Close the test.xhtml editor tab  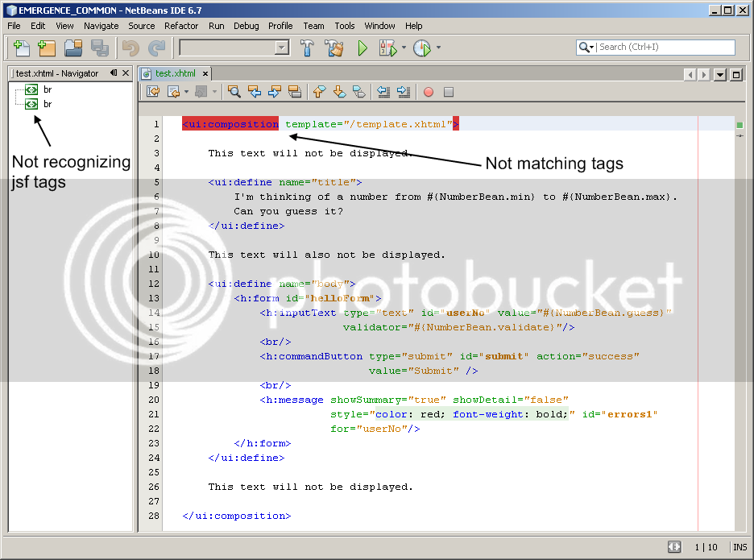pos(205,73)
